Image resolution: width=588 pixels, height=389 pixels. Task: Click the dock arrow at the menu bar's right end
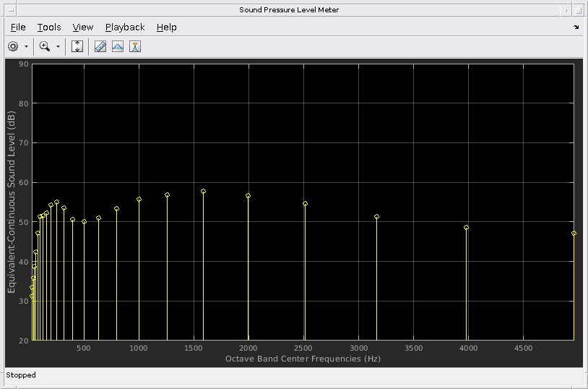[576, 27]
